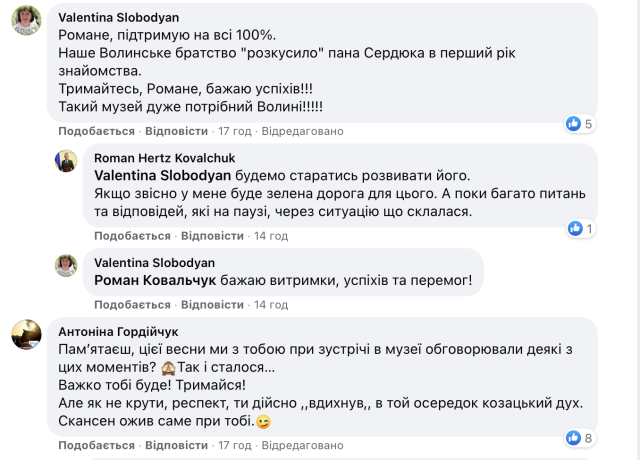Like Valentina's reply wishing перемог
Viewport: 640px width, 460px height.
click(132, 305)
